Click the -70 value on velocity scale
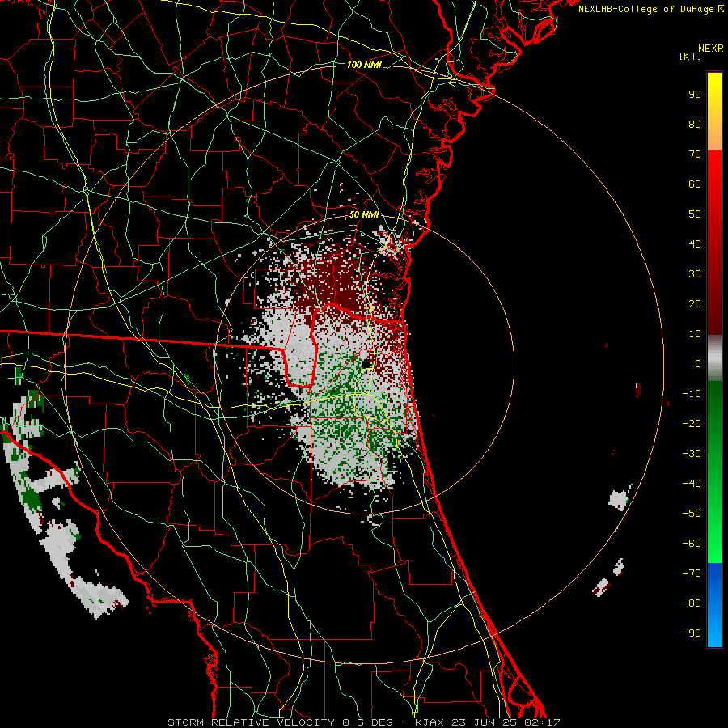This screenshot has height=728, width=728. pyautogui.click(x=692, y=574)
